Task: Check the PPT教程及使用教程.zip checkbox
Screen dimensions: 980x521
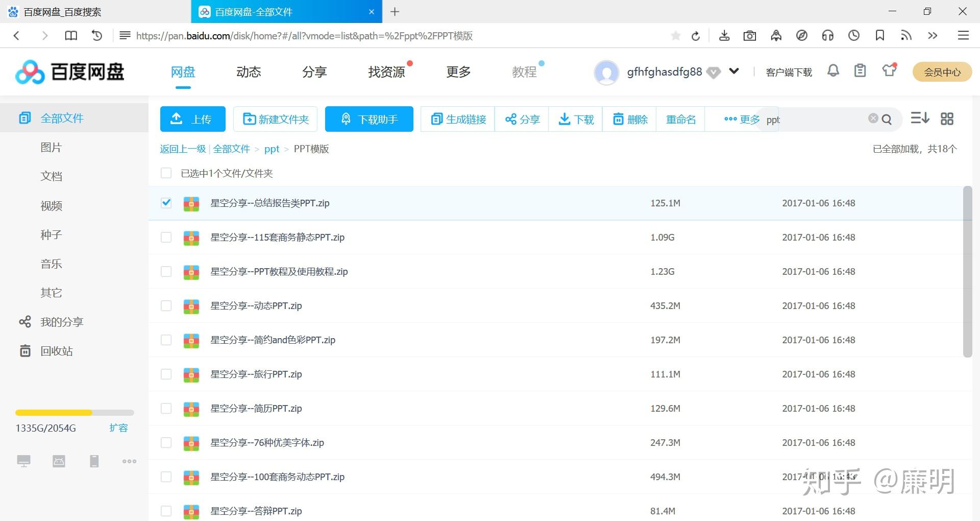Action: [166, 271]
